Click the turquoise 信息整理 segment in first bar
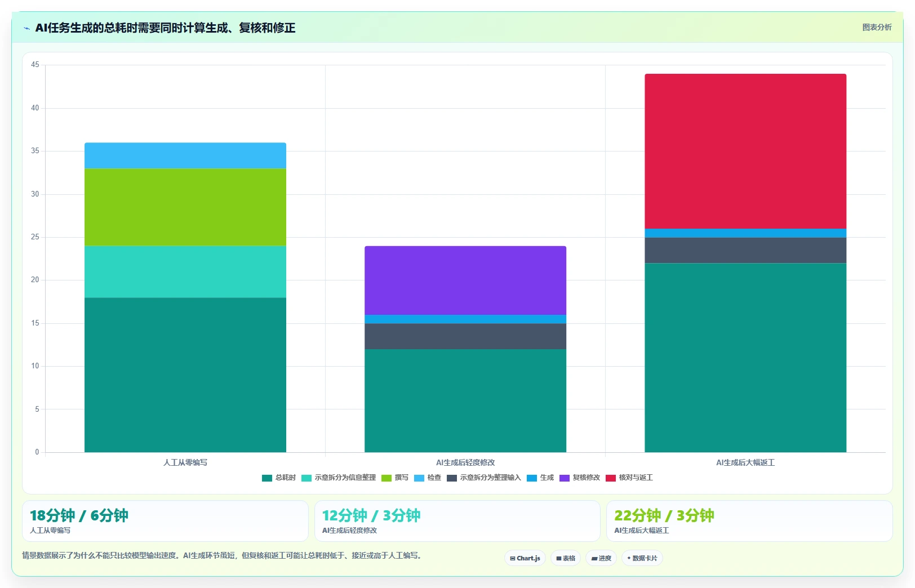 185,271
